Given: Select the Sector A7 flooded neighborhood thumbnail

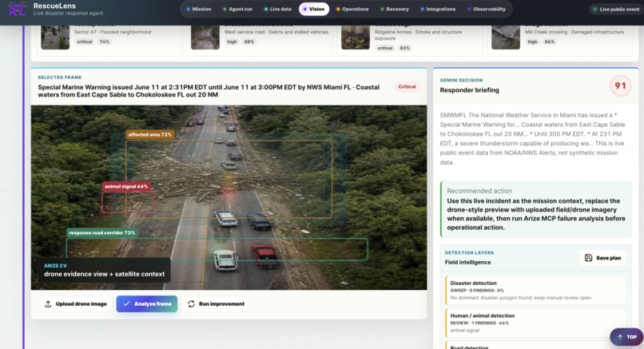Looking at the screenshot, I should click(55, 38).
